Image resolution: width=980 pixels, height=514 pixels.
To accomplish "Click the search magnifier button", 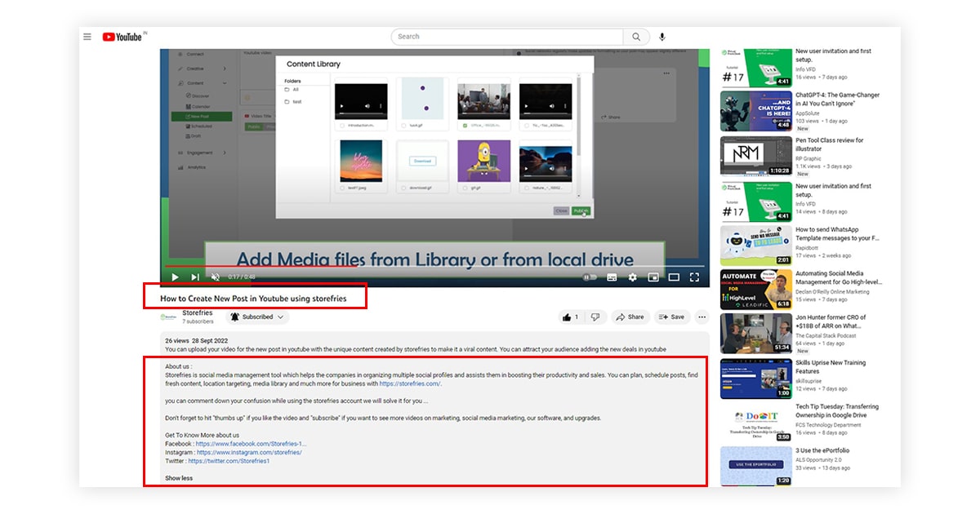I will click(636, 37).
